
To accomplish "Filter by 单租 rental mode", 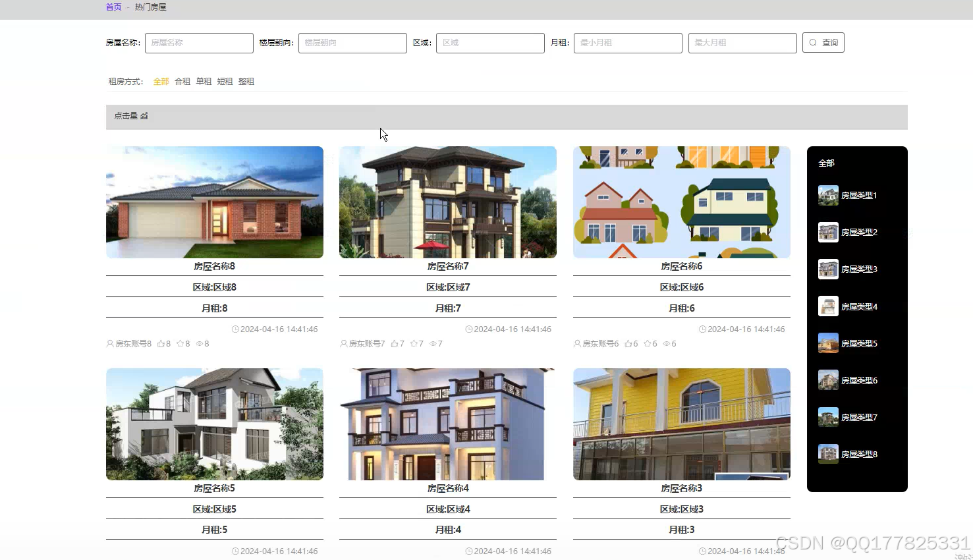I will tap(204, 82).
